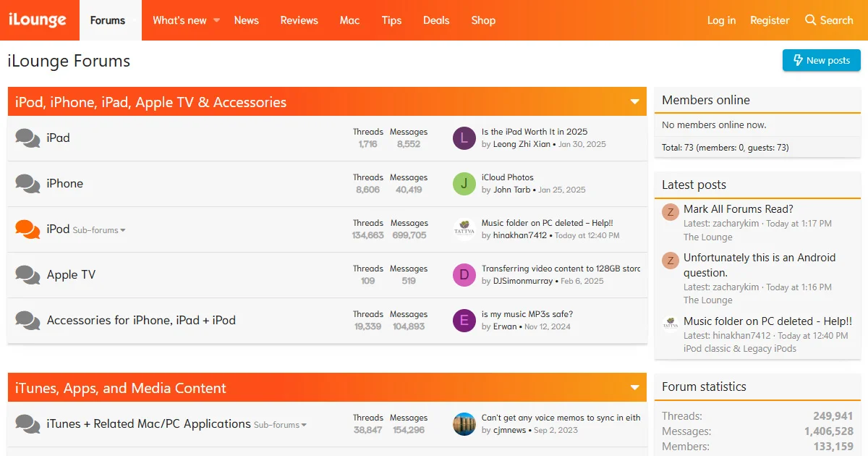Open DJSimonmurray's pink D avatar

(x=464, y=275)
